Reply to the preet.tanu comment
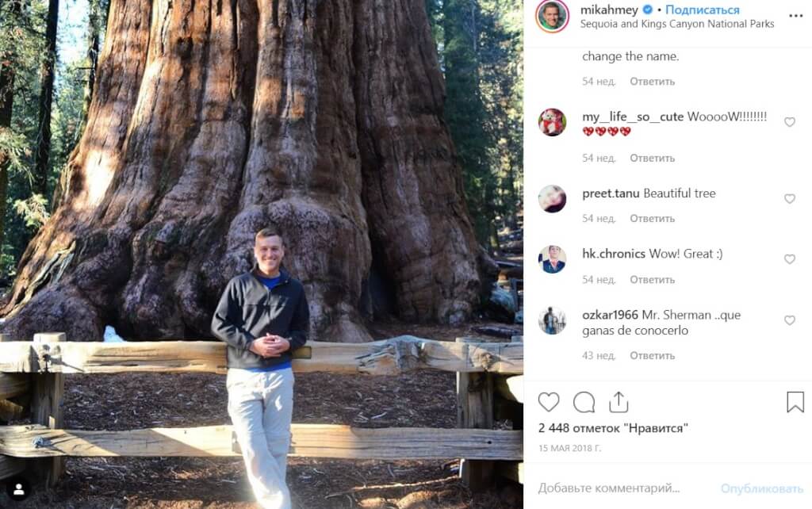This screenshot has width=812, height=509. click(652, 219)
